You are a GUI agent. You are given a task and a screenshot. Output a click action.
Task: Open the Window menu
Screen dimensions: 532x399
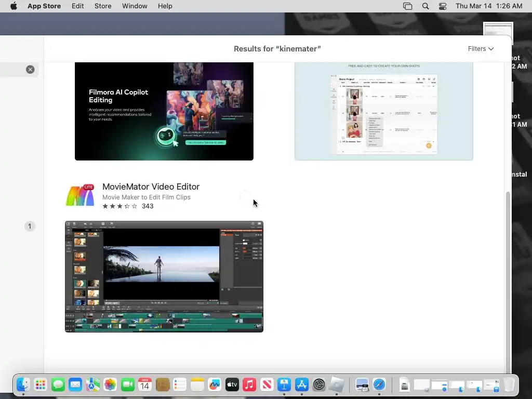135,6
